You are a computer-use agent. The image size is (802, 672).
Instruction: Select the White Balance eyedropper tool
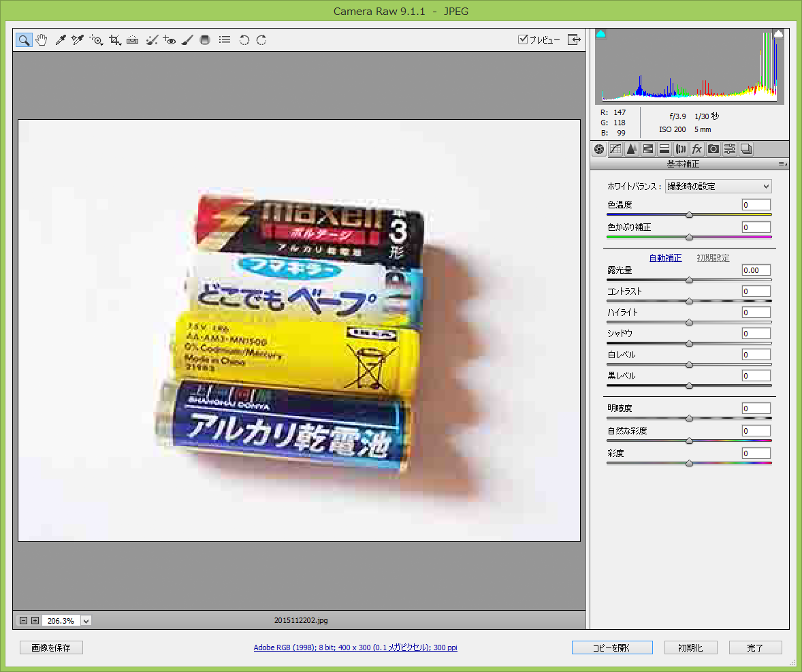pos(60,40)
